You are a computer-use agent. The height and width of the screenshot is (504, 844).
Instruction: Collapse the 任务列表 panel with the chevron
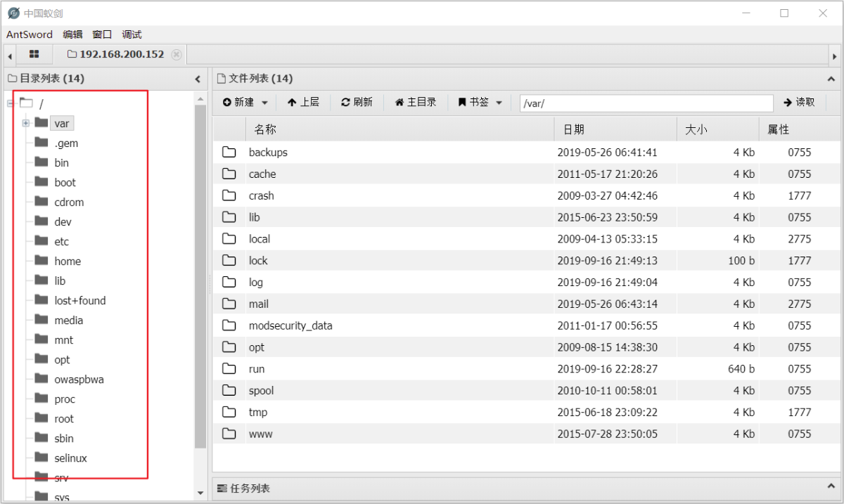pos(833,486)
